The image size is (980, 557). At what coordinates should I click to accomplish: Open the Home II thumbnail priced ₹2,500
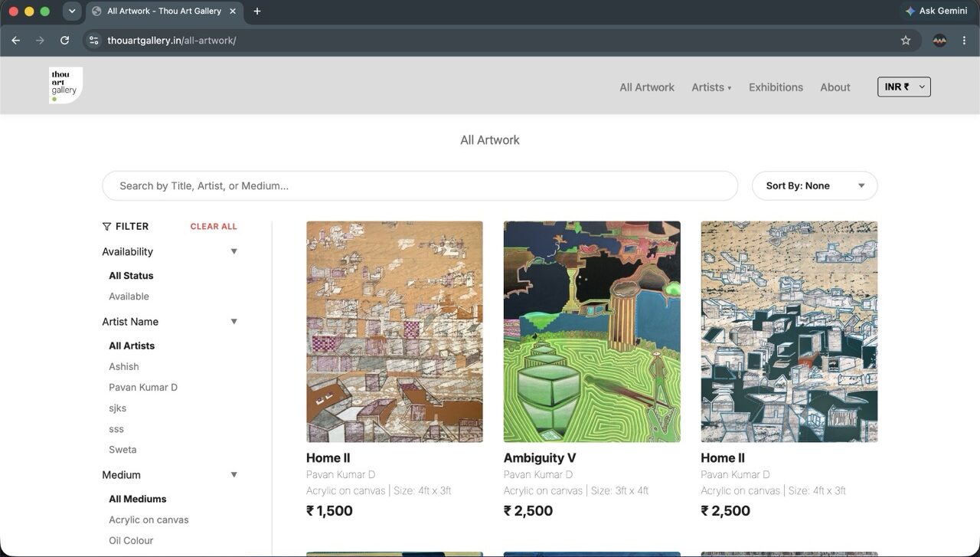[789, 332]
